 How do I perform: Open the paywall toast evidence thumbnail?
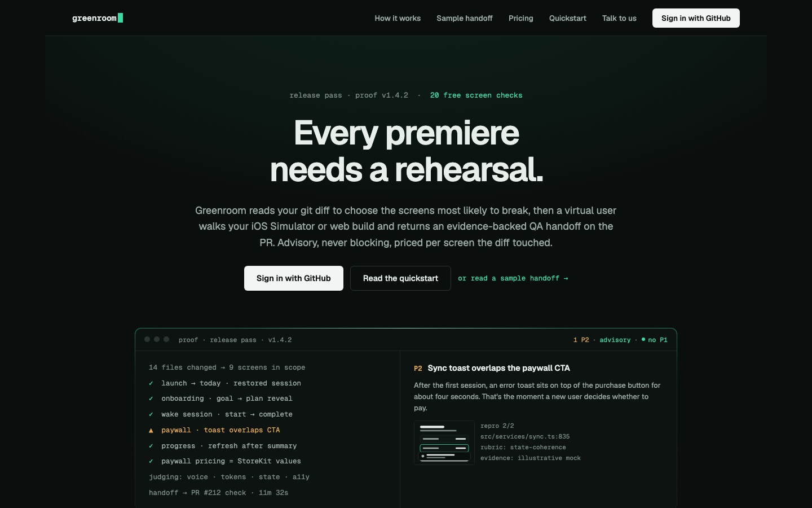pos(444,443)
